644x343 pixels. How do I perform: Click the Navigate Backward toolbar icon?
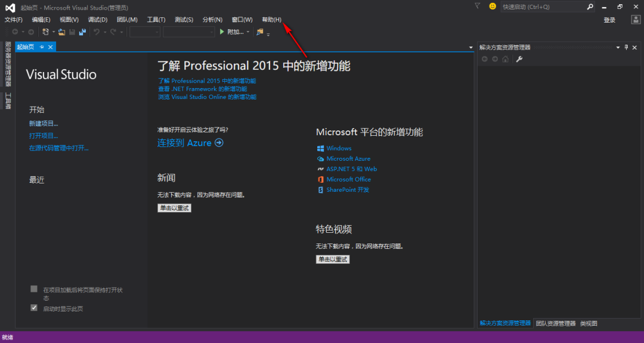pos(16,32)
